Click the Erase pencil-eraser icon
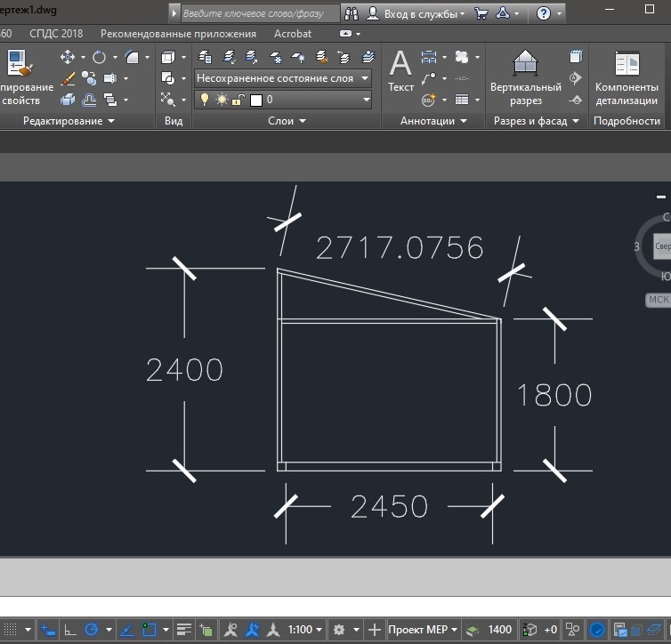 (x=68, y=78)
